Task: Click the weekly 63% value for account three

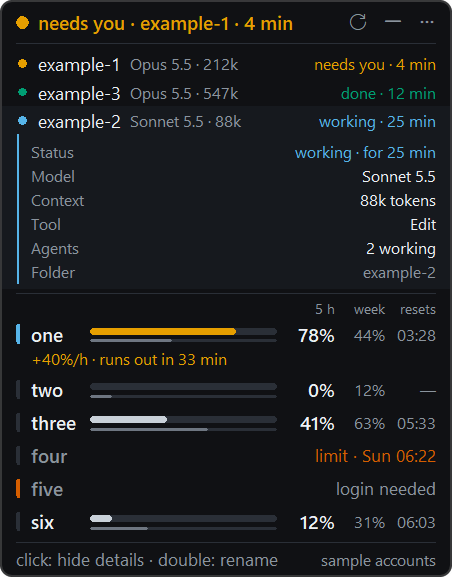Action: point(369,424)
